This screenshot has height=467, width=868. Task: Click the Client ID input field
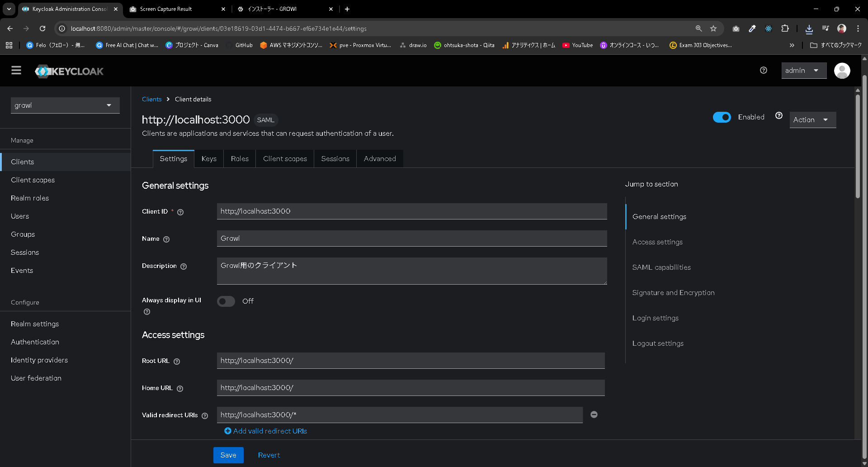pos(412,211)
